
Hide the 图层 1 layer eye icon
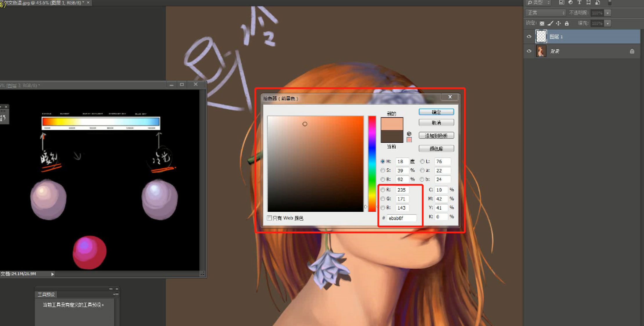pos(529,37)
